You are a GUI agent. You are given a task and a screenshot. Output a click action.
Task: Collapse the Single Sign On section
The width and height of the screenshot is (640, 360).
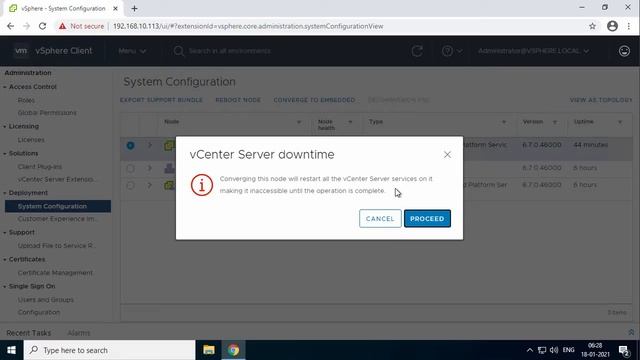click(5, 286)
